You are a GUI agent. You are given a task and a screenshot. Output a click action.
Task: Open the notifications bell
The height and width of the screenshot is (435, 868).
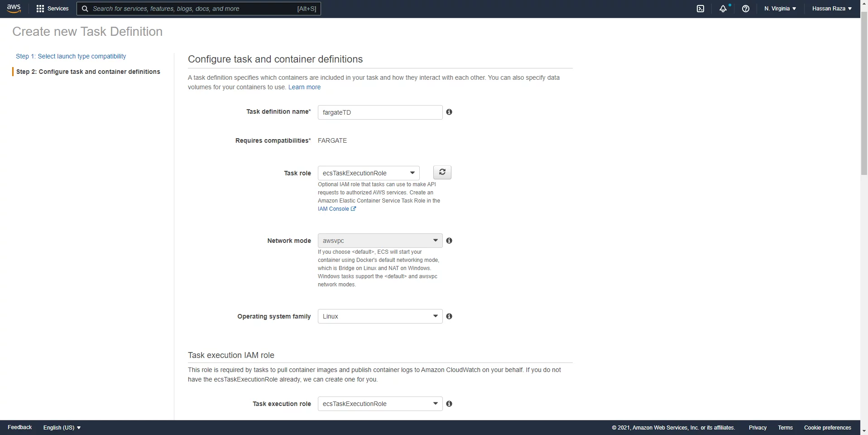[x=723, y=9]
